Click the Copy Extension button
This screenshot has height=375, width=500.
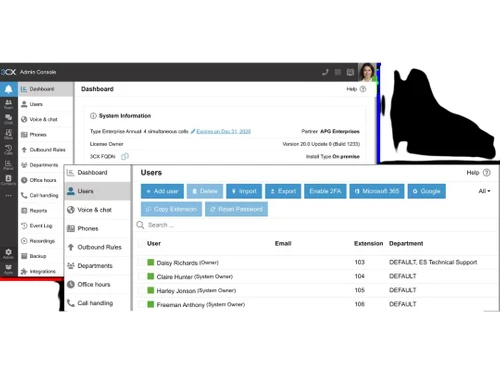[171, 209]
